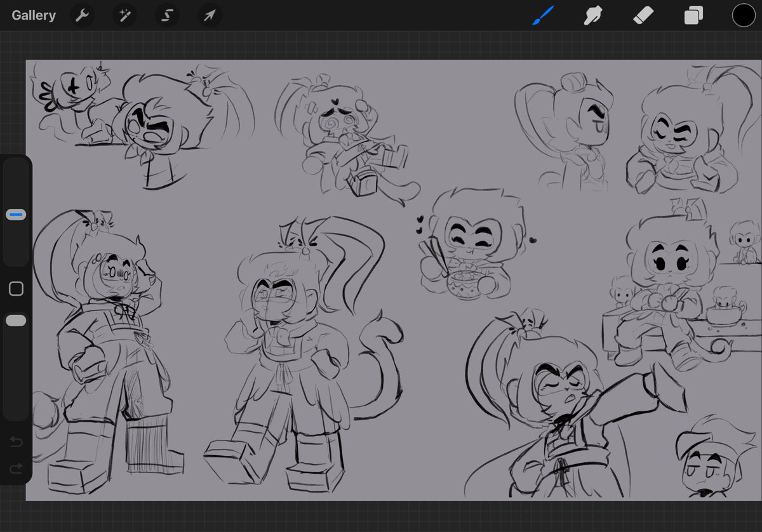
Task: Open the Adjustments magic wand menu
Action: point(124,16)
